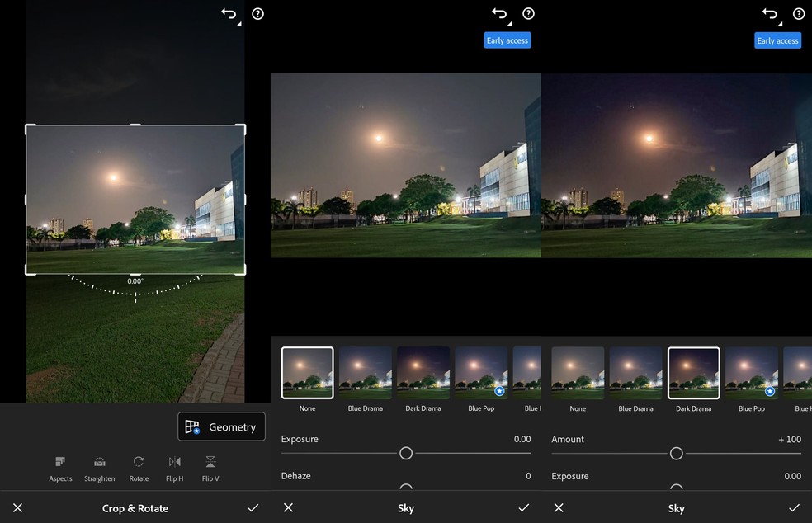The height and width of the screenshot is (523, 812).
Task: Confirm Crop & Rotate with the checkmark
Action: (253, 507)
